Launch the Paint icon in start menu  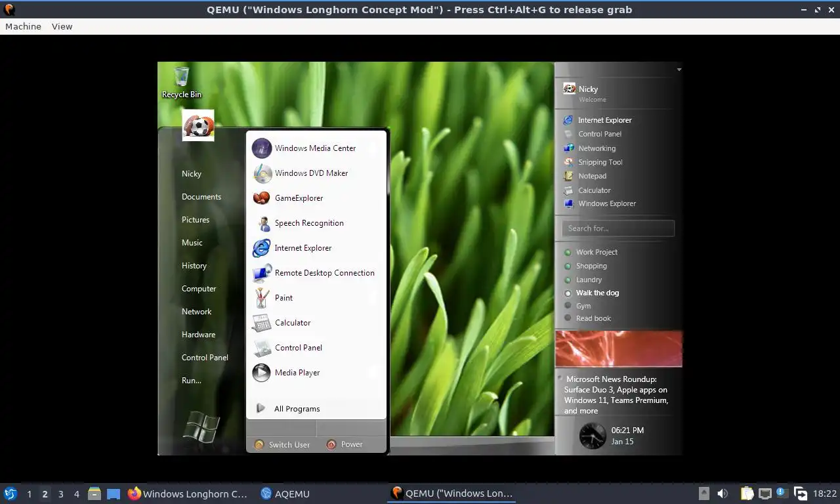262,298
